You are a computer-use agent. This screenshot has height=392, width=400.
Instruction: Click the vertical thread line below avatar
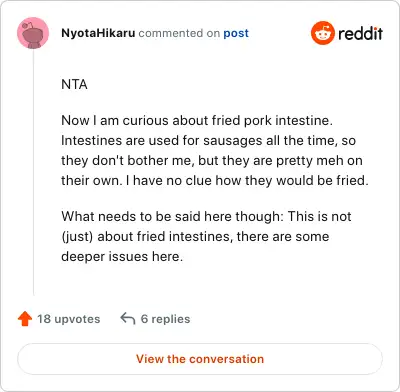33,172
